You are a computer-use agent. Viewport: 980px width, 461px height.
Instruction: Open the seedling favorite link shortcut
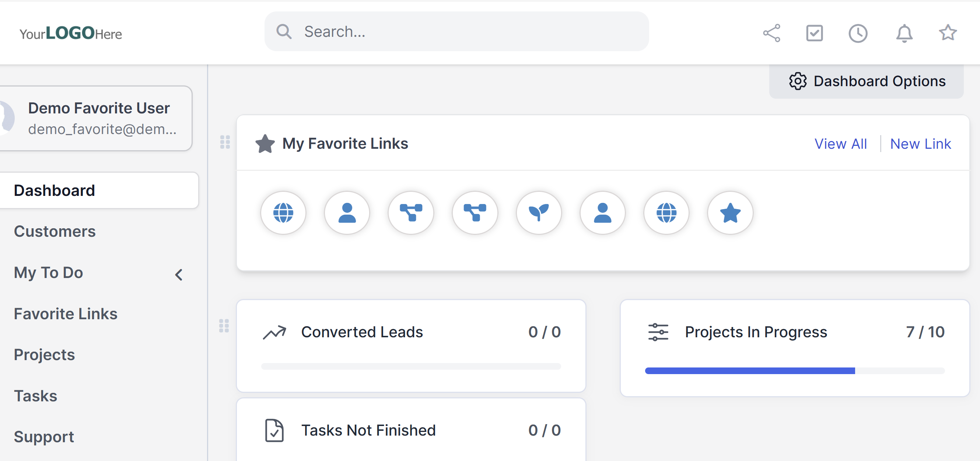pyautogui.click(x=539, y=212)
